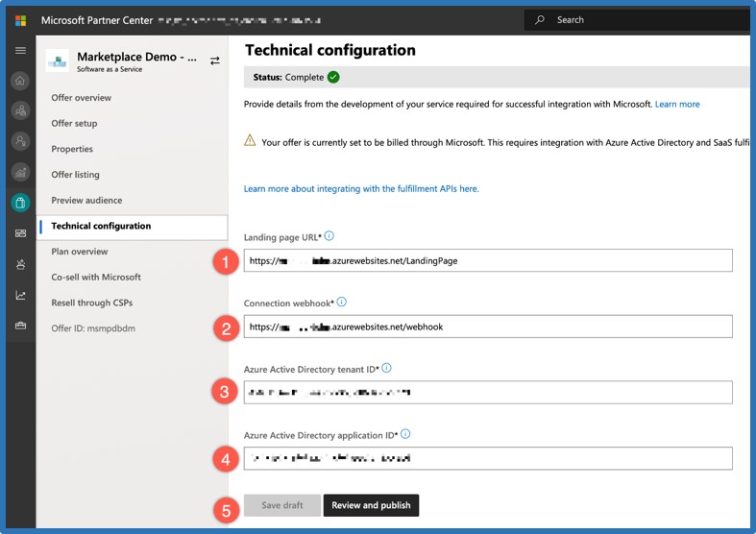This screenshot has height=534, width=756.
Task: Open Co-sell with Microsoft section
Action: (96, 278)
